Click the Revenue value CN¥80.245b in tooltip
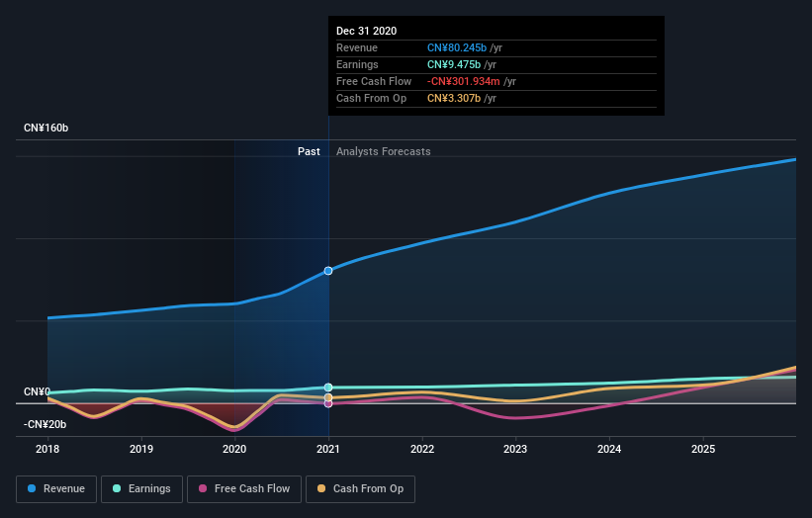 (457, 47)
